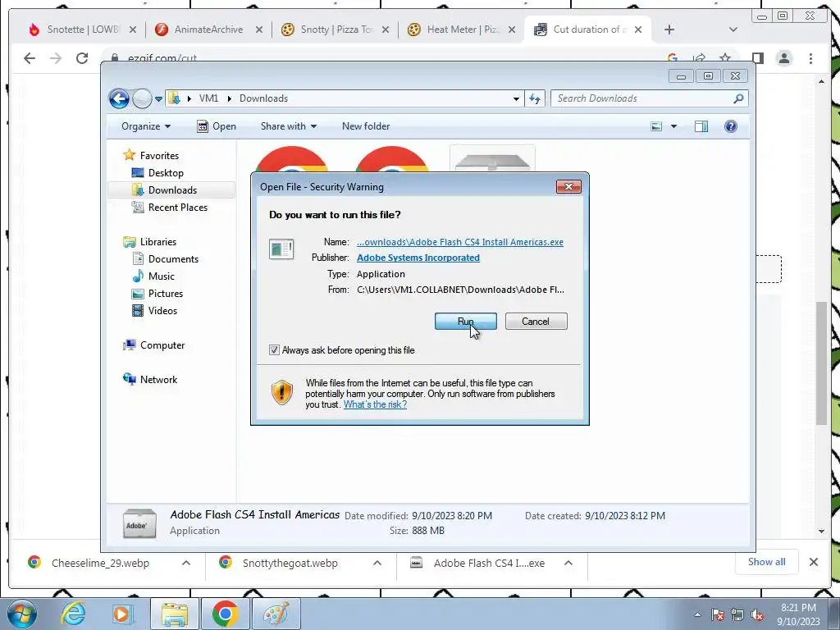
Task: Open the Windows Start menu
Action: coord(22,614)
